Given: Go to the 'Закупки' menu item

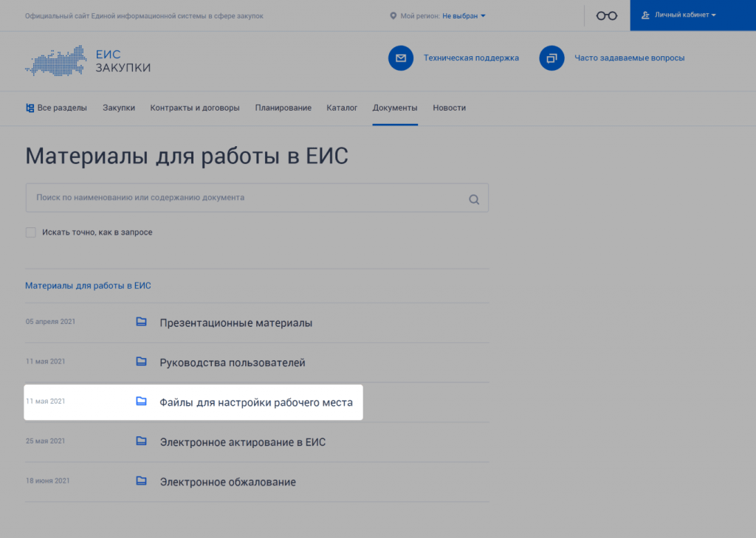Looking at the screenshot, I should (x=119, y=108).
